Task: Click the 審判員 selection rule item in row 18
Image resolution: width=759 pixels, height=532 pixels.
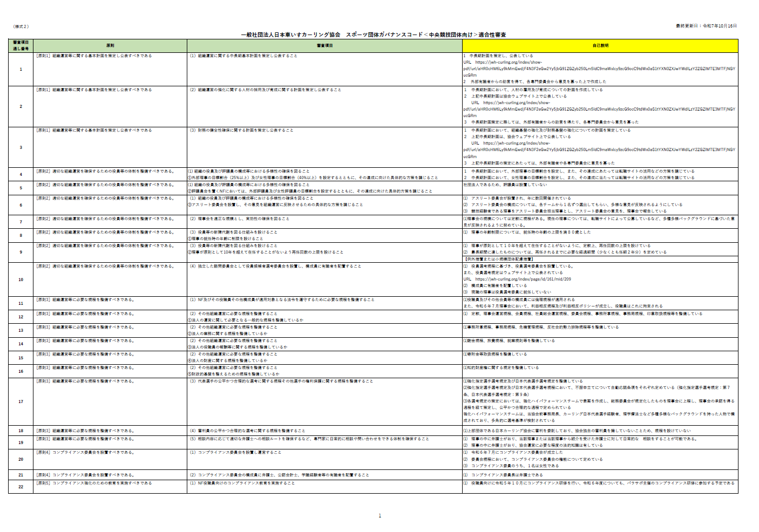Action: [247, 431]
